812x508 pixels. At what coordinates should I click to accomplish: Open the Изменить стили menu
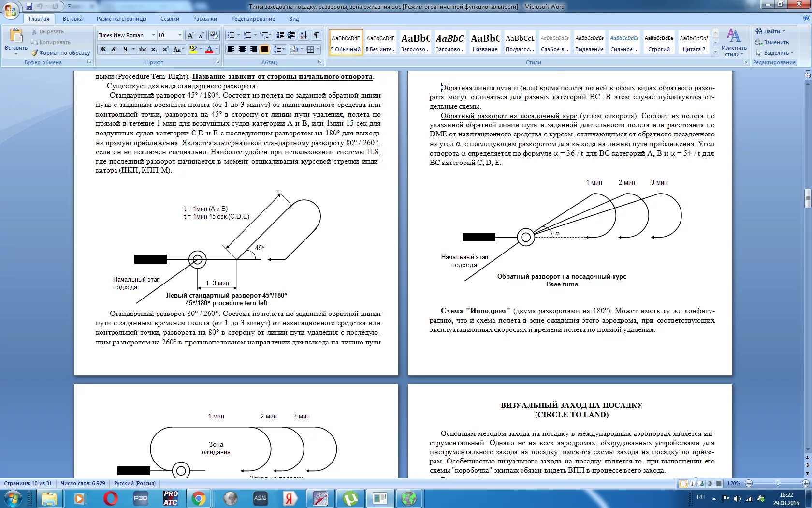734,43
